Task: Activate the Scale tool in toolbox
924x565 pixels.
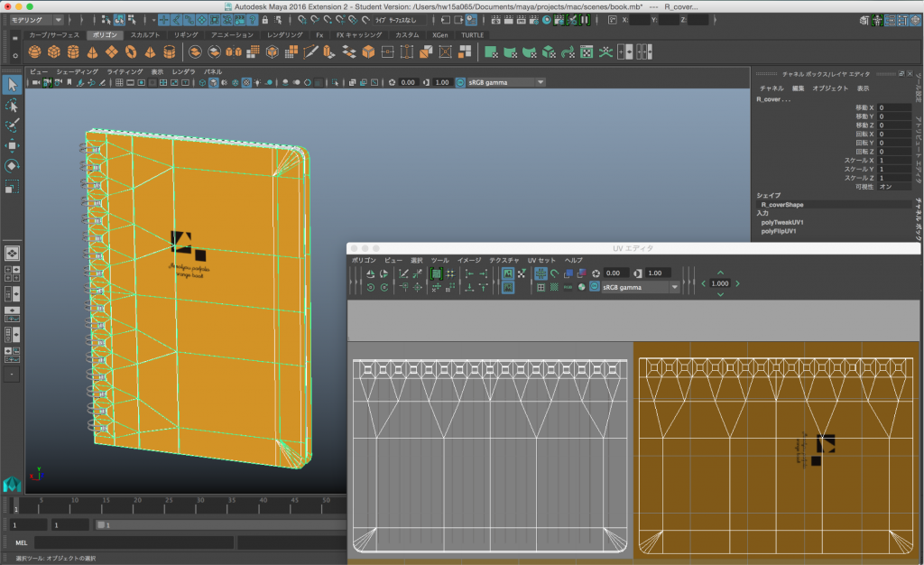Action: (x=11, y=187)
